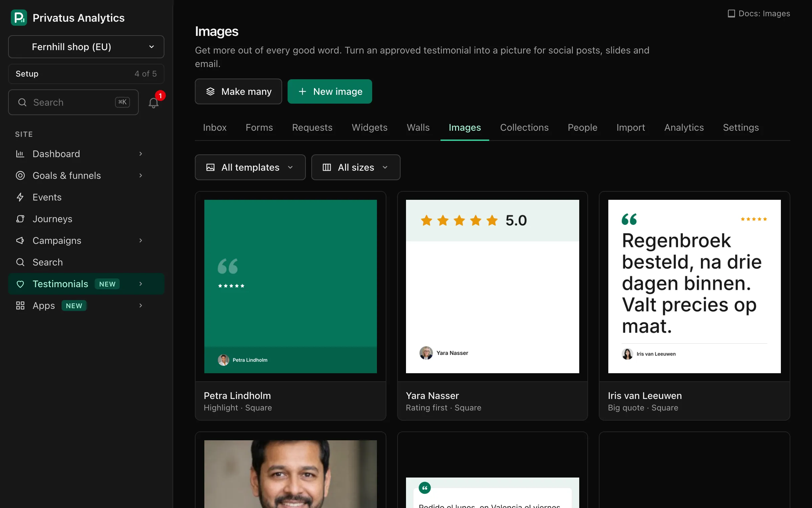Viewport: 812px width, 508px height.
Task: Click the sidebar Search magnifier icon
Action: [x=20, y=262]
